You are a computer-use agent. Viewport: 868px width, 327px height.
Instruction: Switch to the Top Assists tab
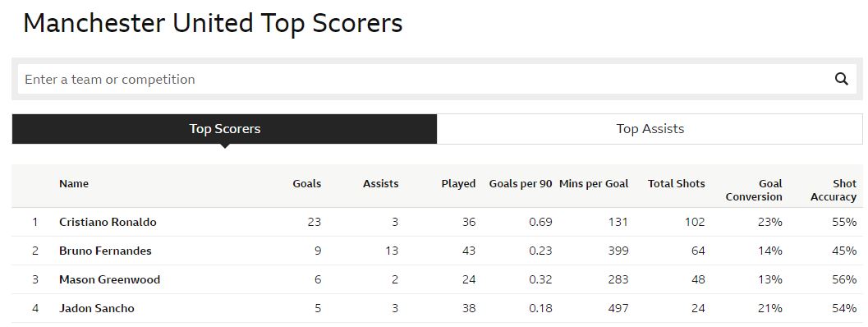(650, 129)
